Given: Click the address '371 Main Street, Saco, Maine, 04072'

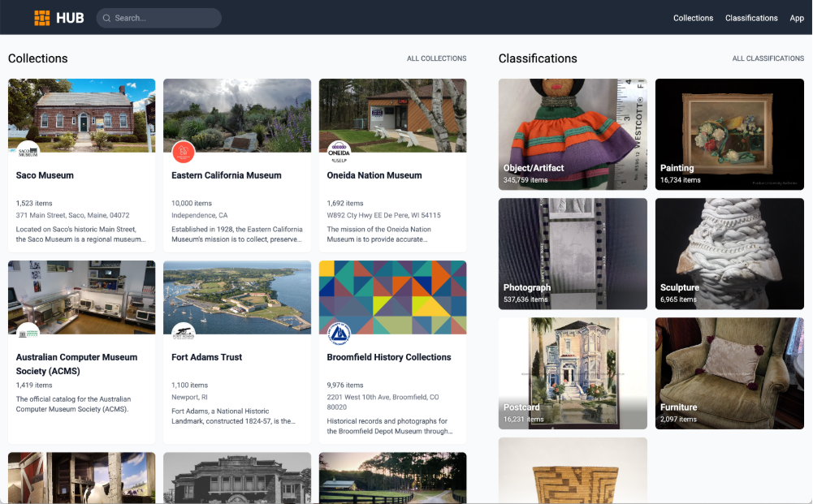Looking at the screenshot, I should 72,215.
